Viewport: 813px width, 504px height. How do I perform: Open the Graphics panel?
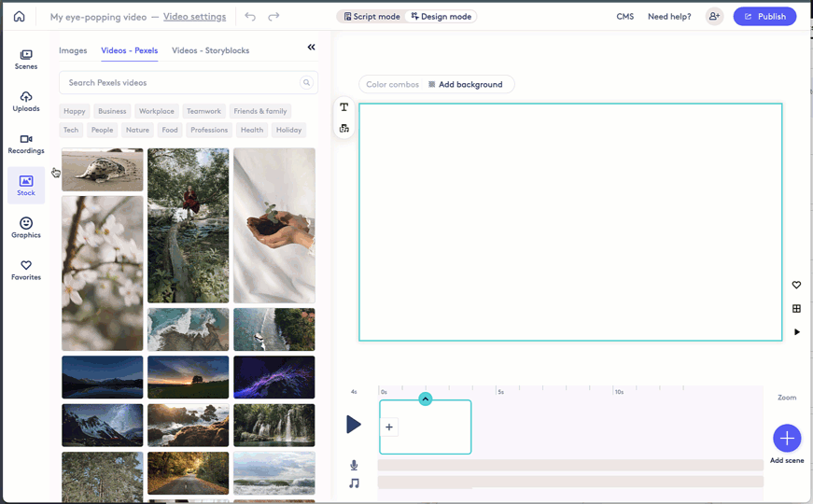click(26, 228)
